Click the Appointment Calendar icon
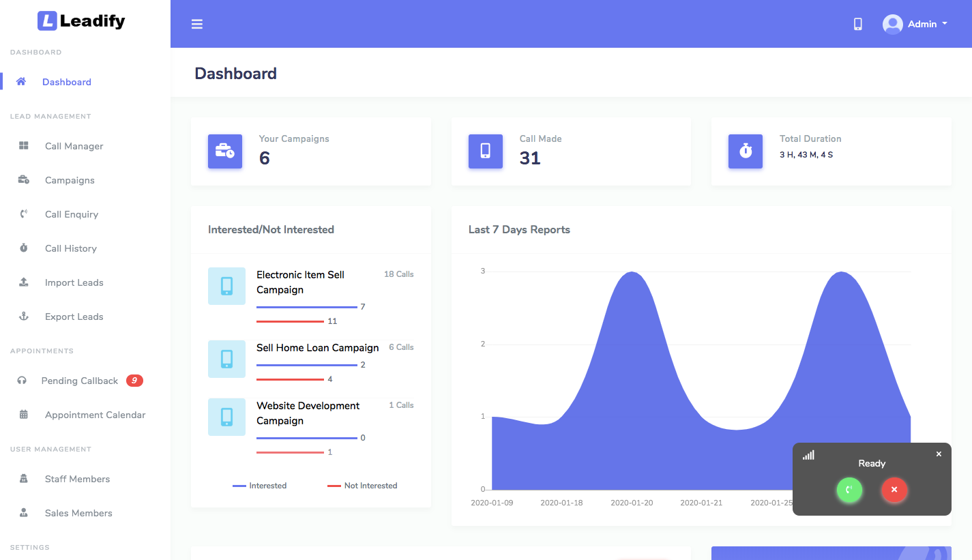The image size is (972, 560). click(x=24, y=415)
